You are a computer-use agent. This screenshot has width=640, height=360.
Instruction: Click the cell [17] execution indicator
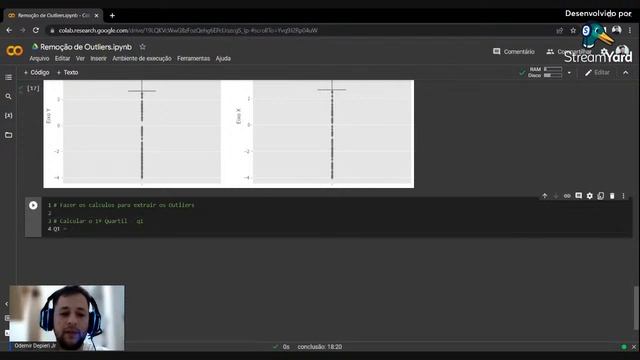[x=33, y=88]
